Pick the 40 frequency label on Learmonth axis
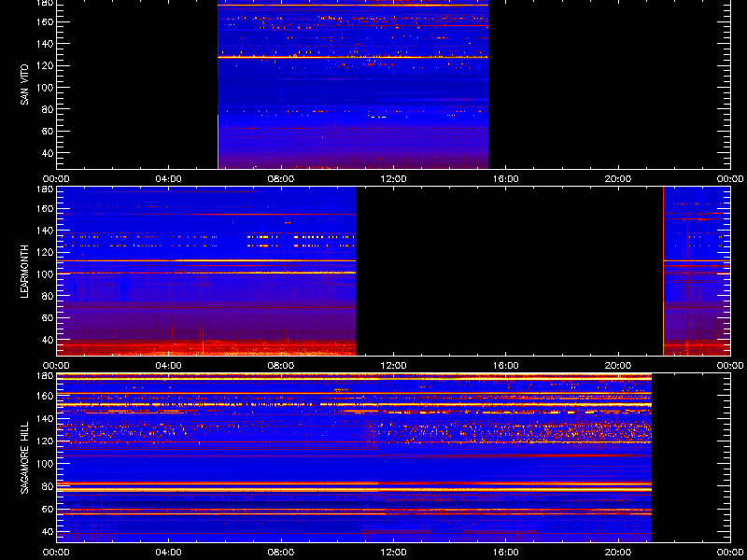 tap(49, 340)
